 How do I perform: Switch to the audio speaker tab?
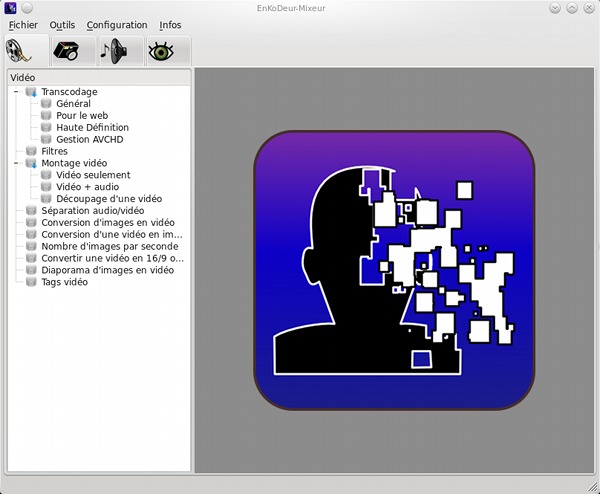coord(122,51)
